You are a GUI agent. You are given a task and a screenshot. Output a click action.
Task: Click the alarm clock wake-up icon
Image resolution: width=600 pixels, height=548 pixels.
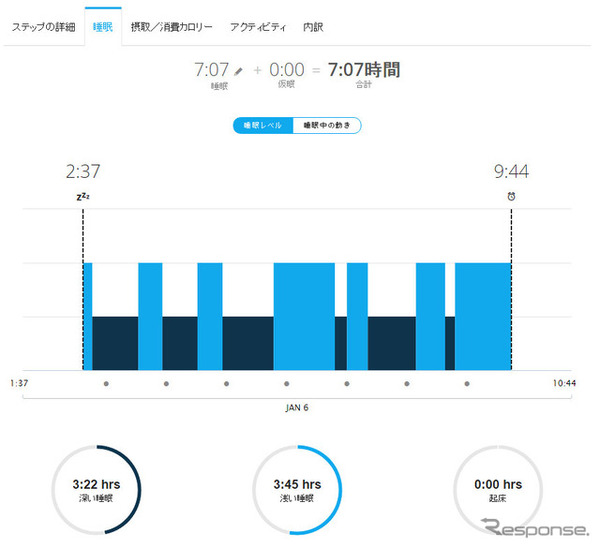(x=511, y=196)
